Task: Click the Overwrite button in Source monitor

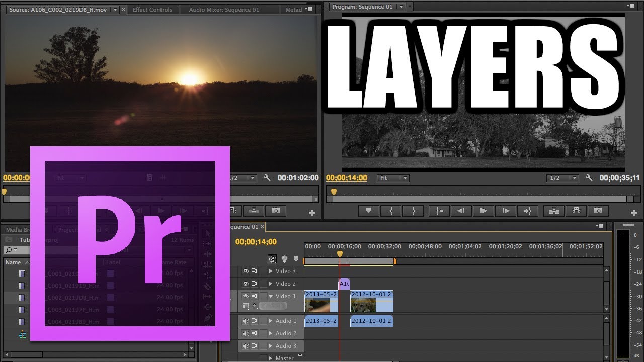Action: point(254,211)
